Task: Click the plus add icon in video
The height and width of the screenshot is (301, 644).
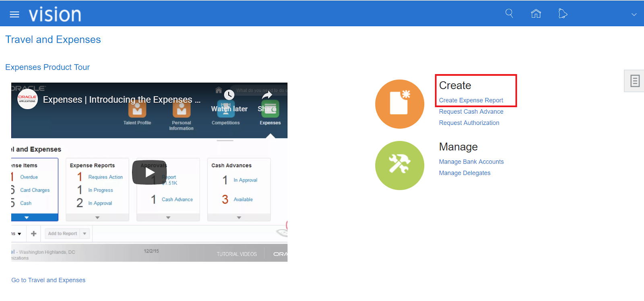Action: [34, 234]
